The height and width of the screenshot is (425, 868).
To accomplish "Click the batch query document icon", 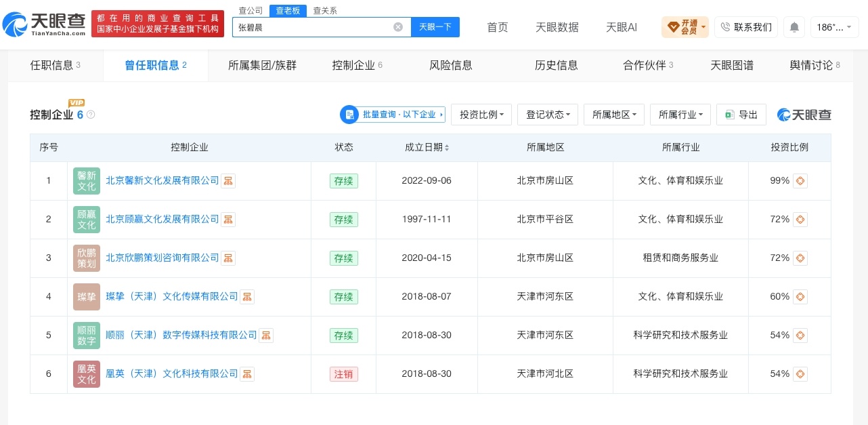I will (349, 115).
